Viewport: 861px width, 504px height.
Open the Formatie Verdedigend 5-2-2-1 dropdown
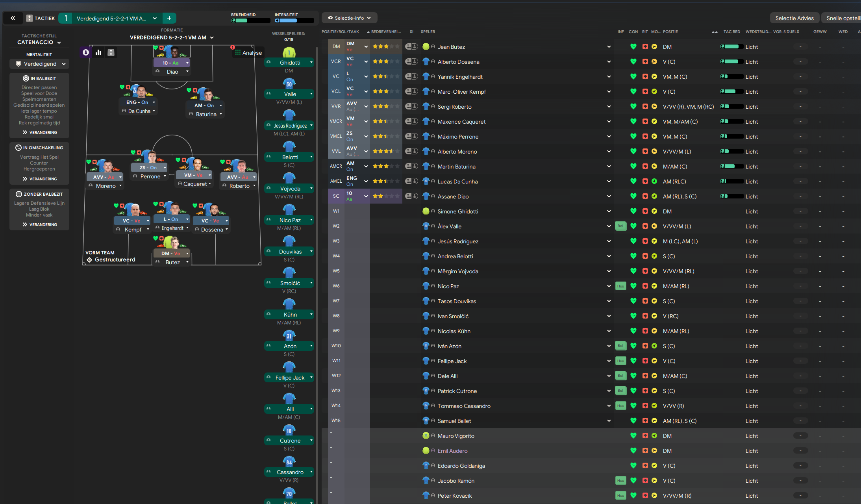172,37
